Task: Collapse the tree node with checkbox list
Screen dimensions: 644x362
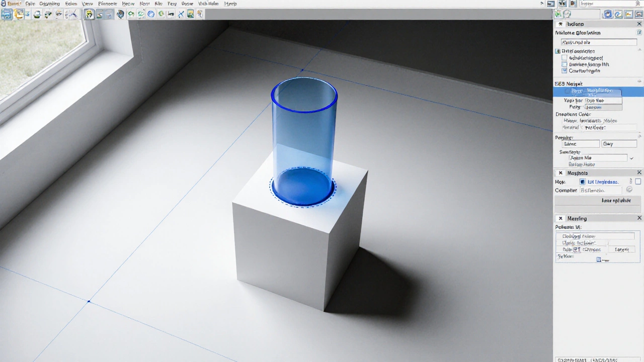Action: (x=558, y=51)
